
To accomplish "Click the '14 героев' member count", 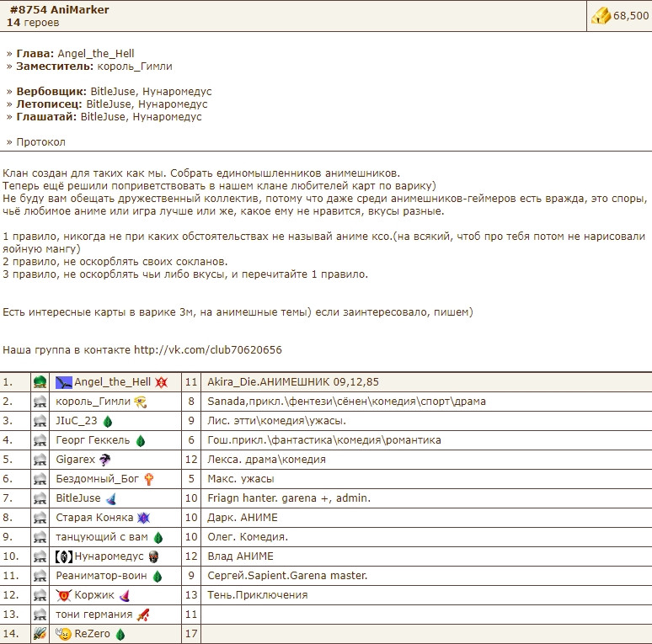I will coord(33,23).
